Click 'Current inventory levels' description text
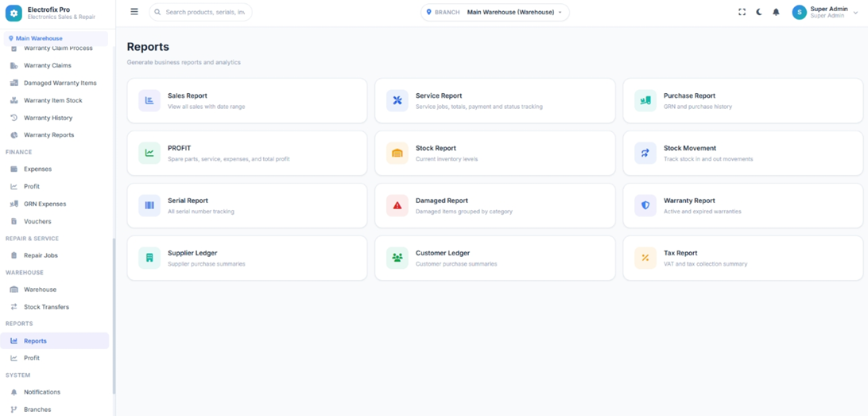 point(447,159)
